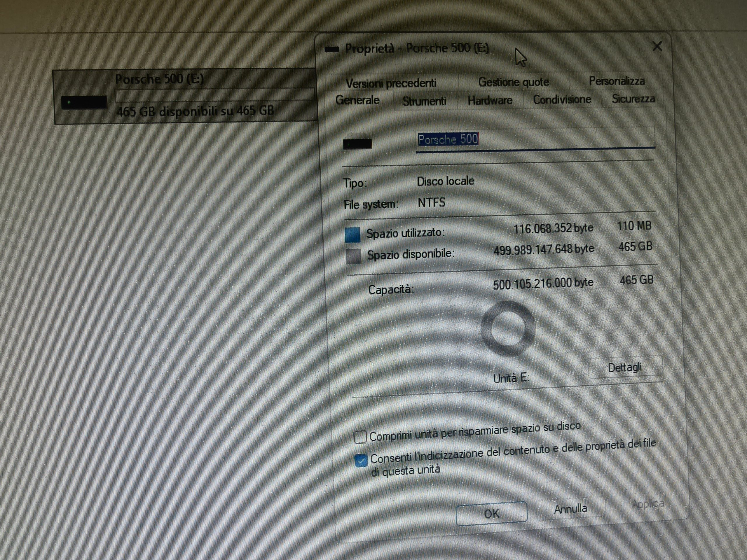Click the 'Spazio utilizzato:' label
This screenshot has height=560, width=747.
[405, 233]
